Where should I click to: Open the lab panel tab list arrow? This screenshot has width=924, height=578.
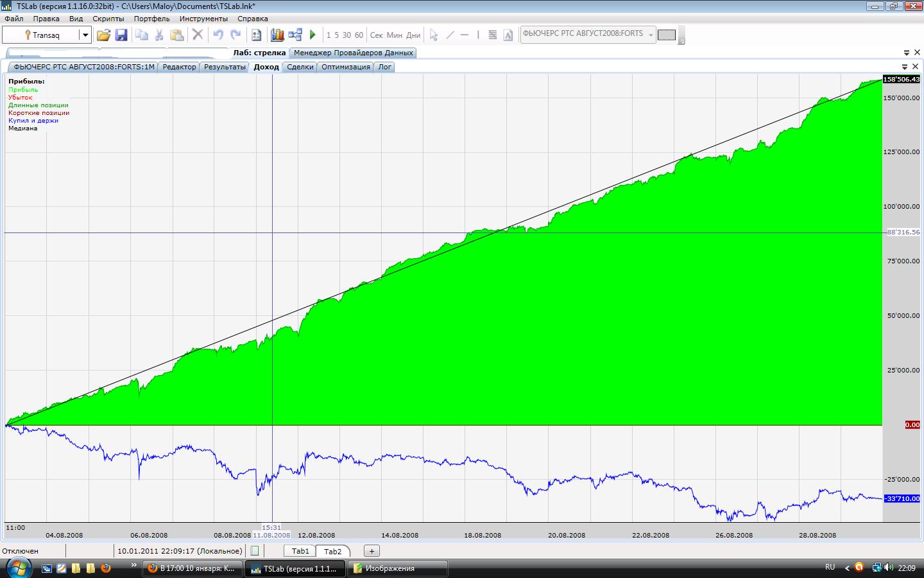coord(907,53)
